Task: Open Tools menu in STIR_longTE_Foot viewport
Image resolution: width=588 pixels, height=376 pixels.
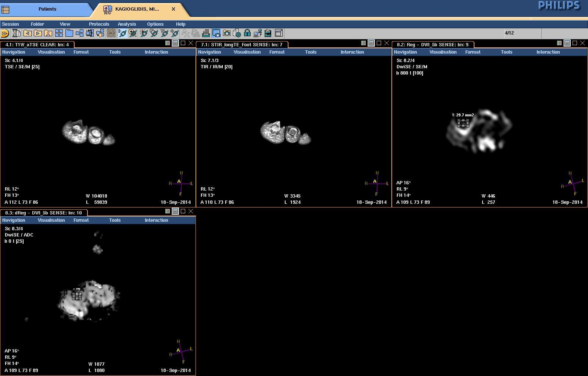Action: click(311, 52)
